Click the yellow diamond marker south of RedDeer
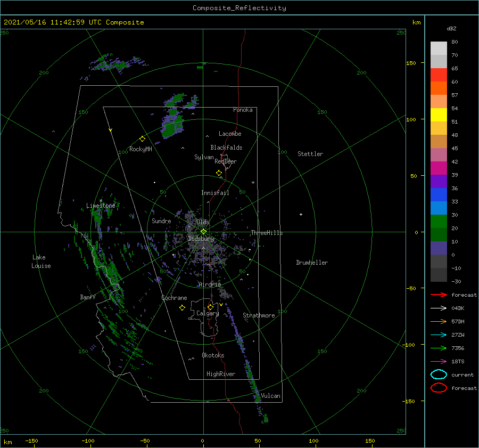The width and height of the screenshot is (479, 448). pyautogui.click(x=219, y=173)
